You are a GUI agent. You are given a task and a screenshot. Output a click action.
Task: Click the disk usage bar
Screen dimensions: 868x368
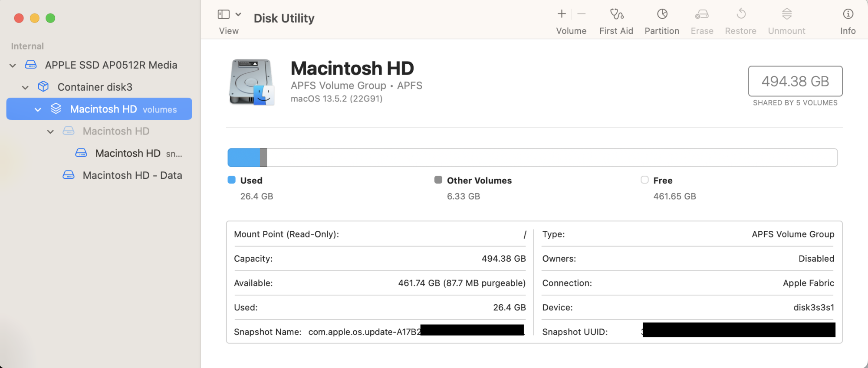pyautogui.click(x=533, y=158)
